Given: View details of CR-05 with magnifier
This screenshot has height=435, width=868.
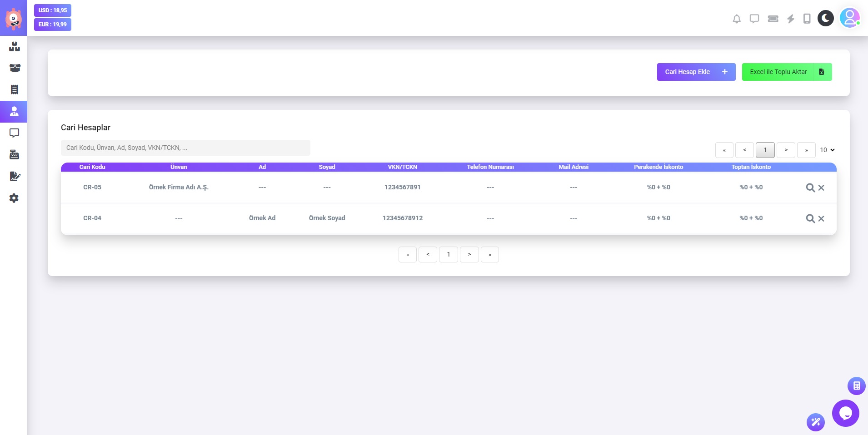Looking at the screenshot, I should coord(810,188).
